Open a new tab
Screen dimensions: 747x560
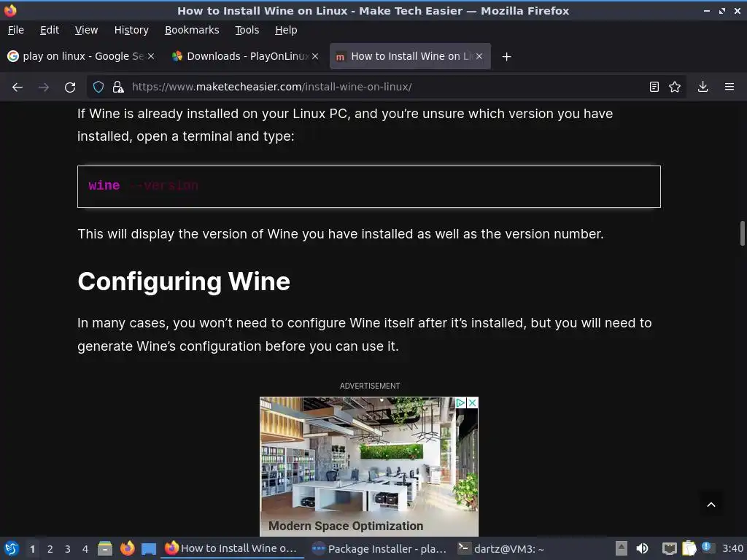(506, 57)
